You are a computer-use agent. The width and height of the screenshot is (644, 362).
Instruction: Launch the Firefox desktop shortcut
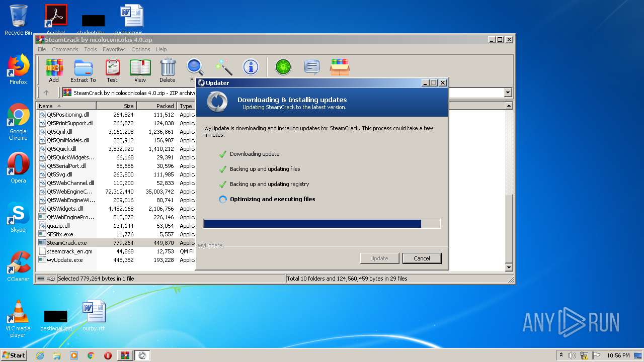[18, 69]
